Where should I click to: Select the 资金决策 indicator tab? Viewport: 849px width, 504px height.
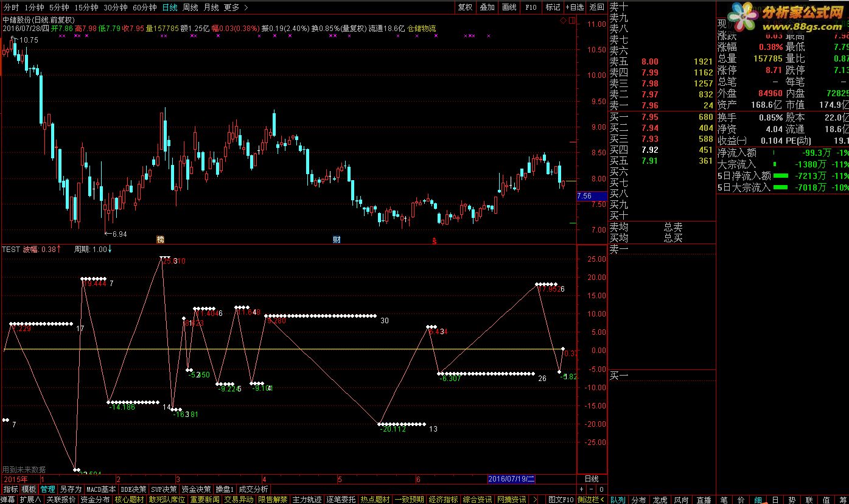tap(197, 489)
